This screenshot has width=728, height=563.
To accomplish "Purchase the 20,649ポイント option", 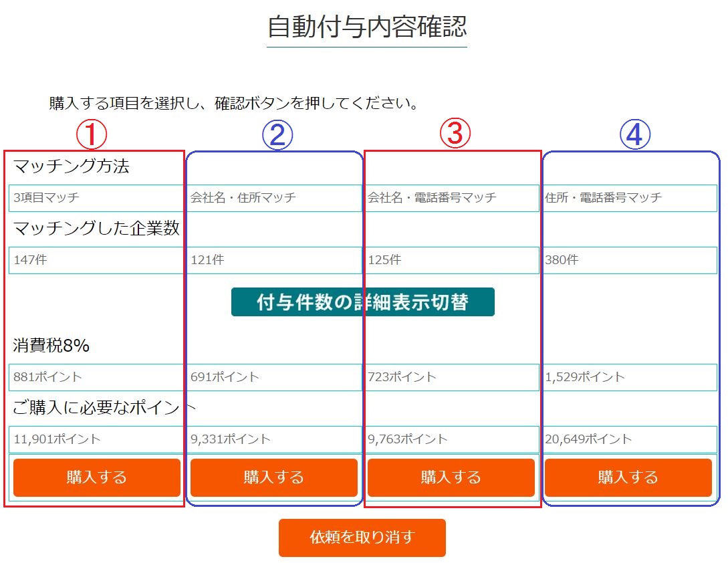I will click(628, 477).
